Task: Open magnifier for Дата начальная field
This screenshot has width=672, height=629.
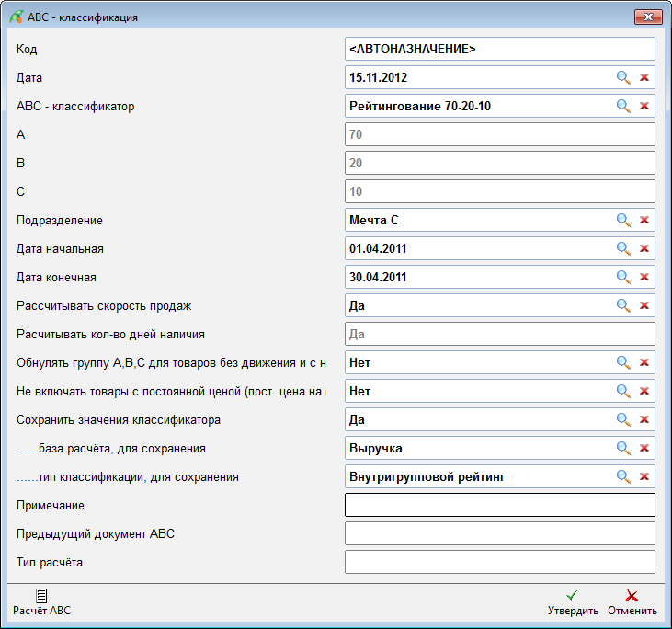Action: tap(623, 249)
